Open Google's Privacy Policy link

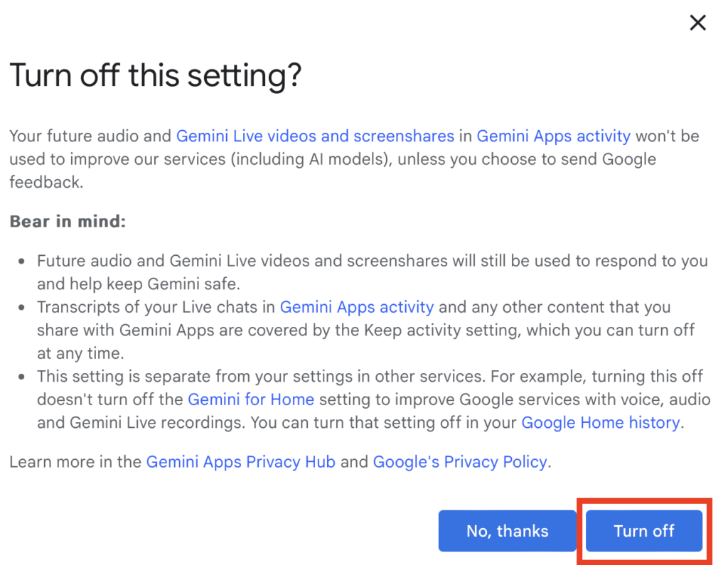tap(460, 462)
